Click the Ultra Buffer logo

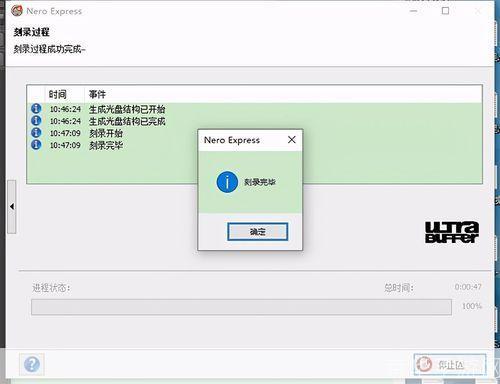pos(452,232)
